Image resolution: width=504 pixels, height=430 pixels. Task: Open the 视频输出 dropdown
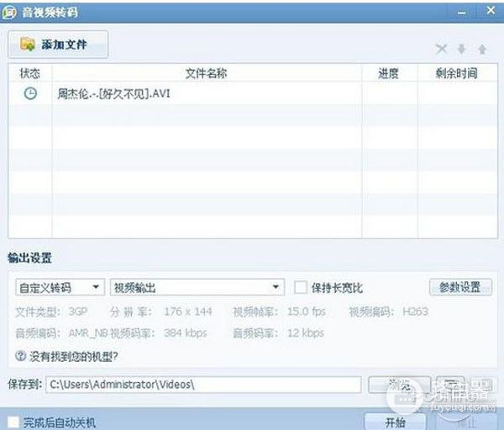point(197,287)
